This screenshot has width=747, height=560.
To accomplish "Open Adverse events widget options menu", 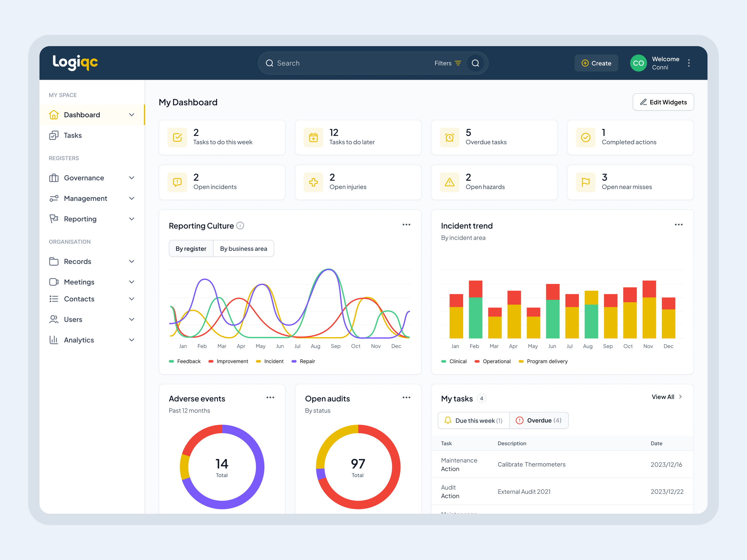I will click(270, 398).
